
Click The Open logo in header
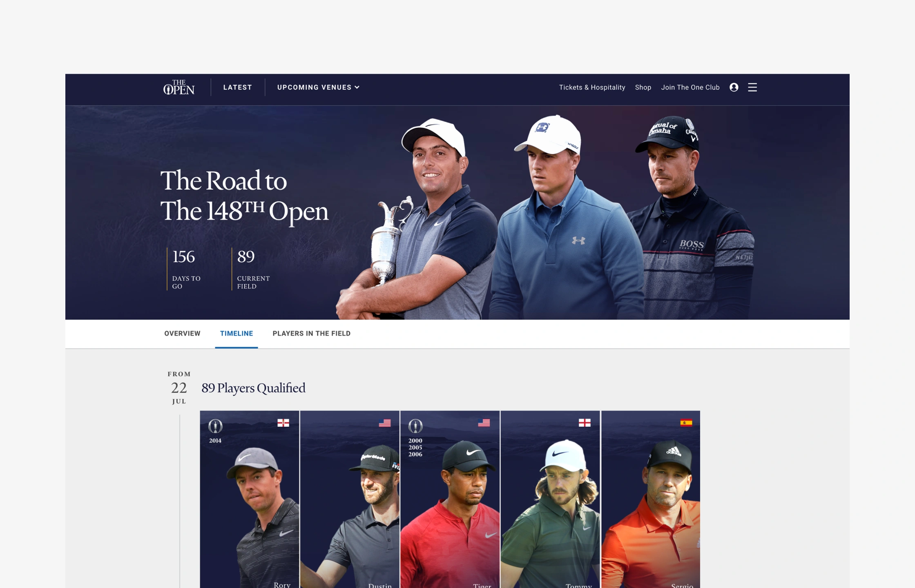pos(179,87)
